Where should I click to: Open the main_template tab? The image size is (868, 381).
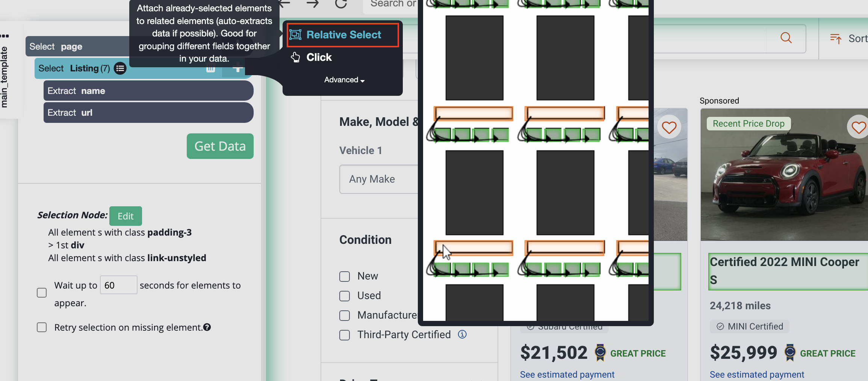click(4, 77)
